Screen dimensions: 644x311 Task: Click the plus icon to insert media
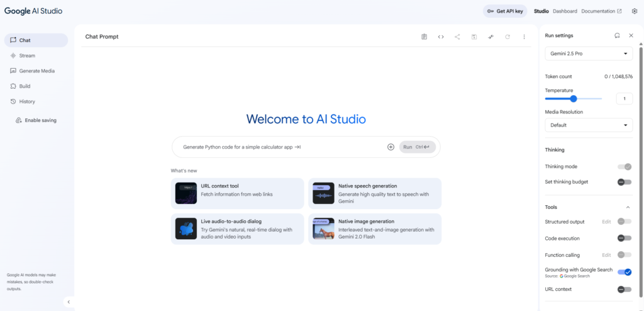click(x=391, y=147)
